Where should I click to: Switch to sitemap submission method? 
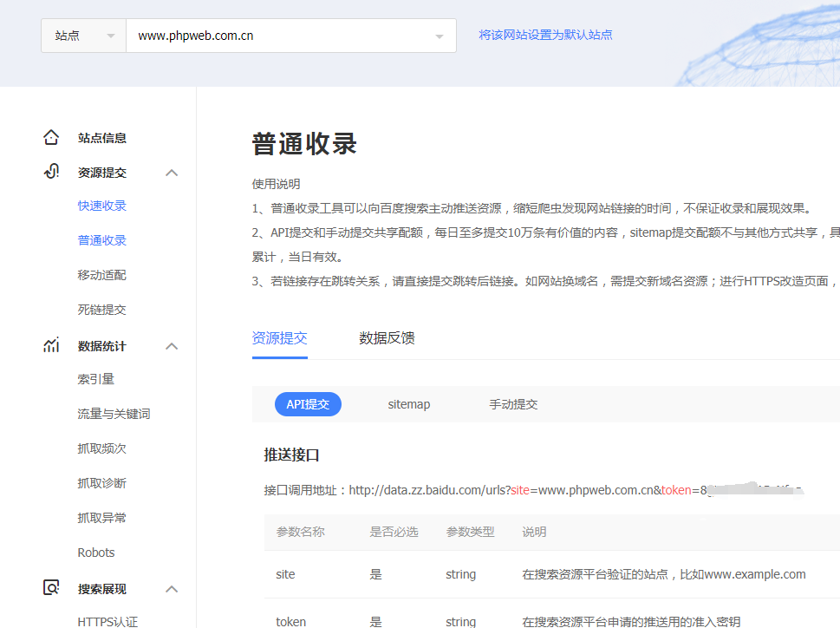408,404
